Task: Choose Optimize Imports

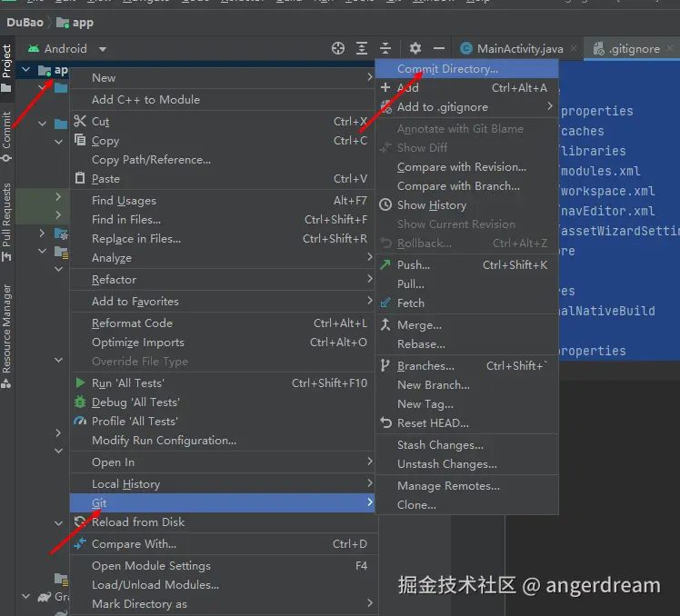Action: (x=222, y=342)
